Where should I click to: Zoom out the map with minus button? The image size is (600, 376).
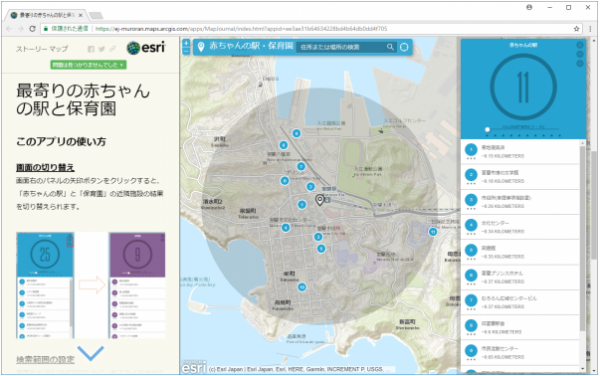click(x=186, y=51)
